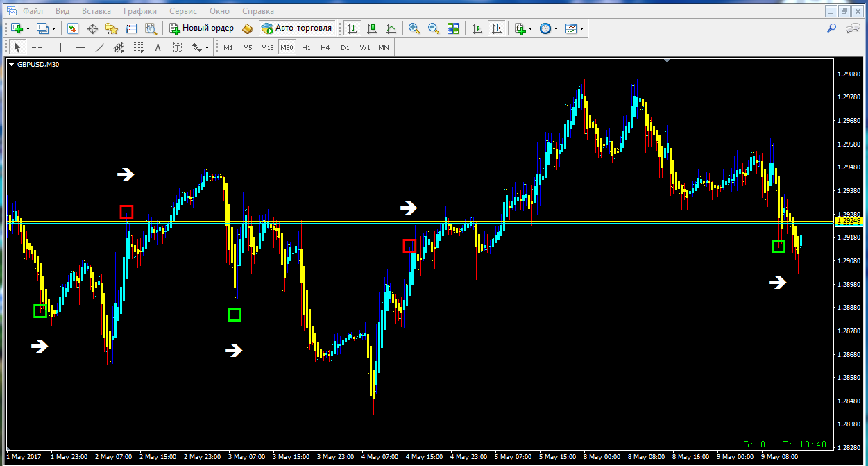The width and height of the screenshot is (868, 466).
Task: Expand the indicators list dropdown arrow
Action: click(x=531, y=29)
